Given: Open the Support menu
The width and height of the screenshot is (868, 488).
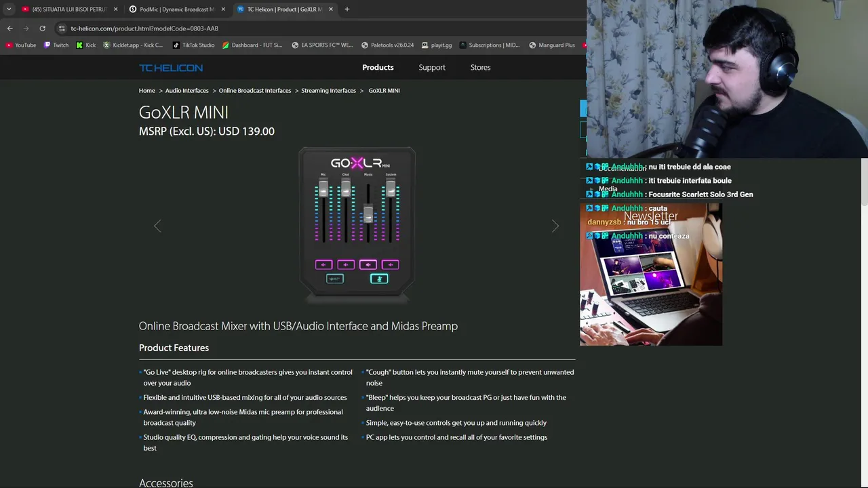Looking at the screenshot, I should [x=432, y=67].
